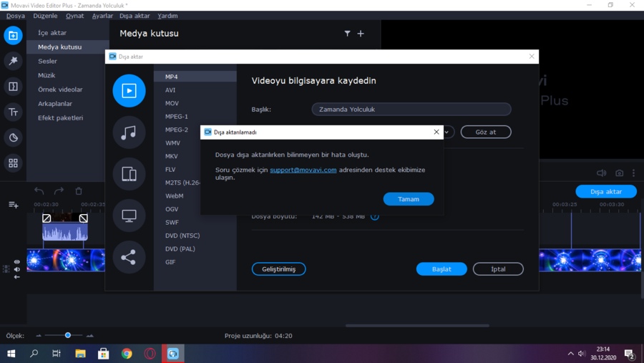Open the notification center in the system tray
Viewport: 644px width, 363px height.
click(630, 354)
